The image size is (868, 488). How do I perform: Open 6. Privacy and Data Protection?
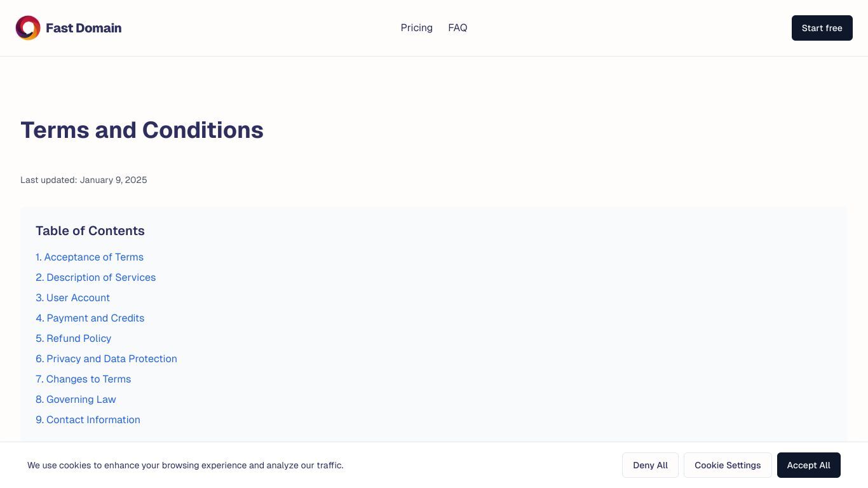(106, 359)
